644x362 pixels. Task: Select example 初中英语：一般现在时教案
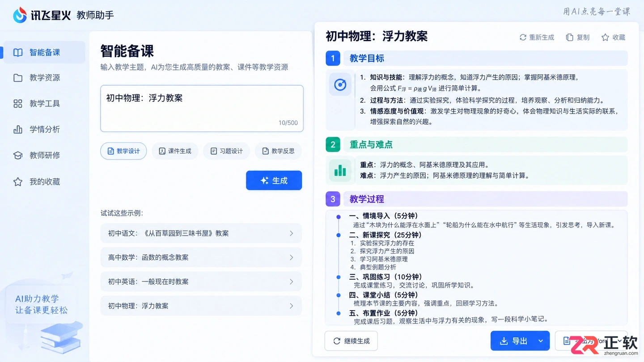pyautogui.click(x=201, y=282)
